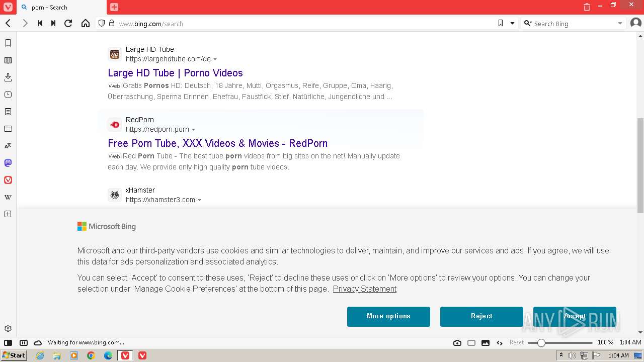Expand the largehdtube.com URL dropdown arrow

215,59
